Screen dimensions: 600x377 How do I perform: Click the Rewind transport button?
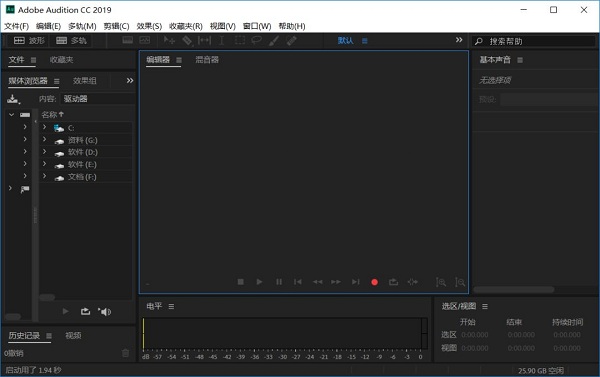(317, 282)
